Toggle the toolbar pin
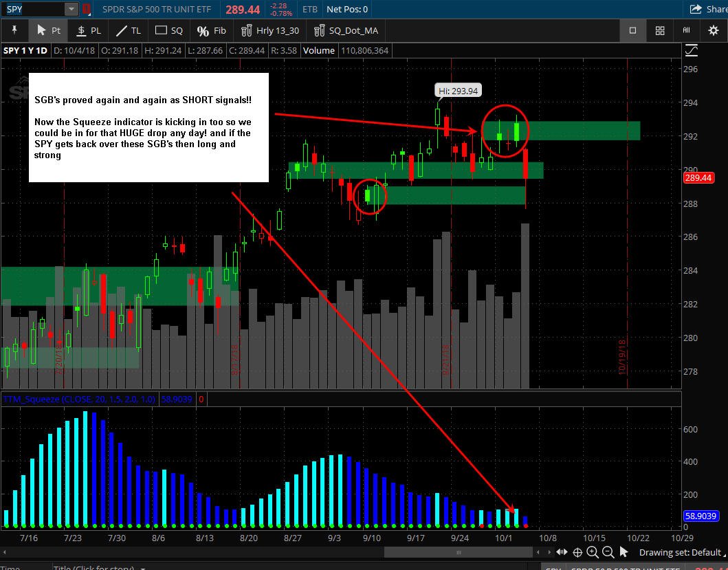This screenshot has width=728, height=570. click(x=14, y=30)
